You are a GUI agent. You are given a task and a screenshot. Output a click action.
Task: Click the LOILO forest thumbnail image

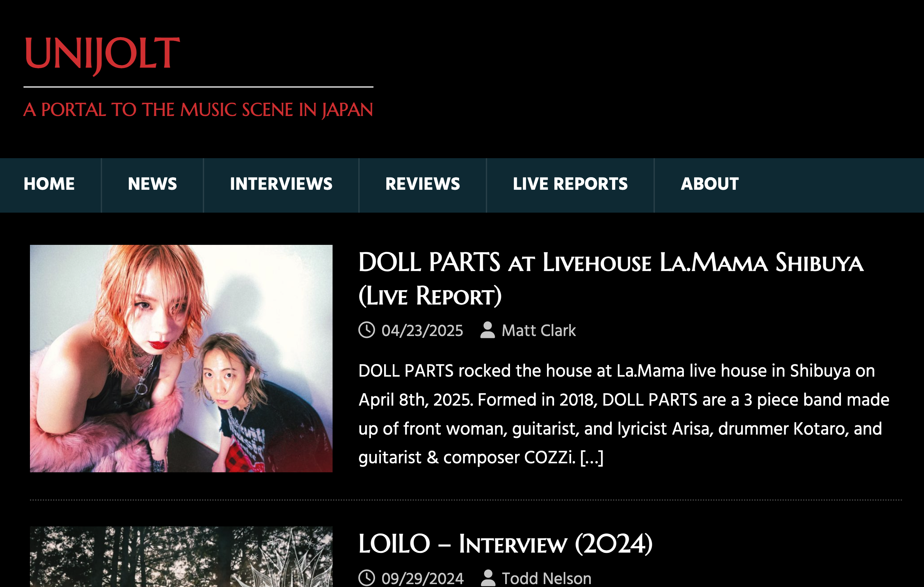coord(181,557)
